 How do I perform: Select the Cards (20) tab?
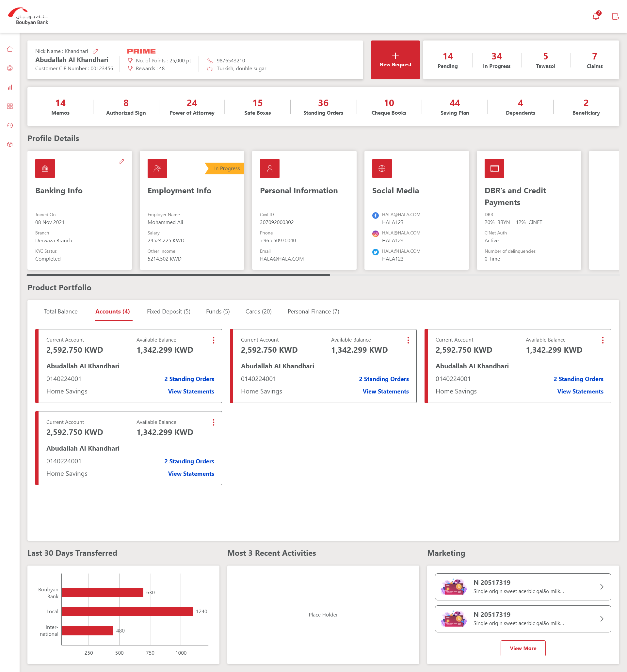[x=258, y=311]
